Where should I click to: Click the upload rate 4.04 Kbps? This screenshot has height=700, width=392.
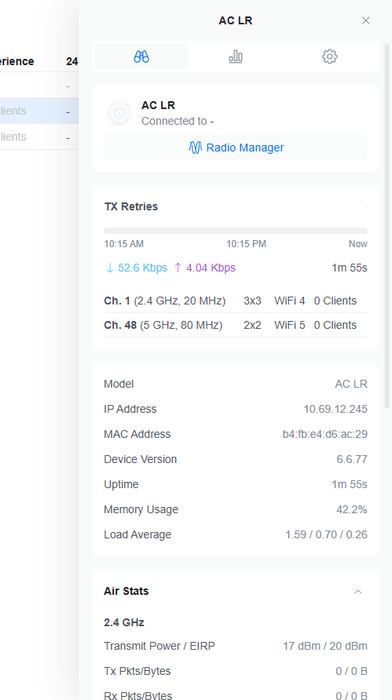tap(205, 268)
